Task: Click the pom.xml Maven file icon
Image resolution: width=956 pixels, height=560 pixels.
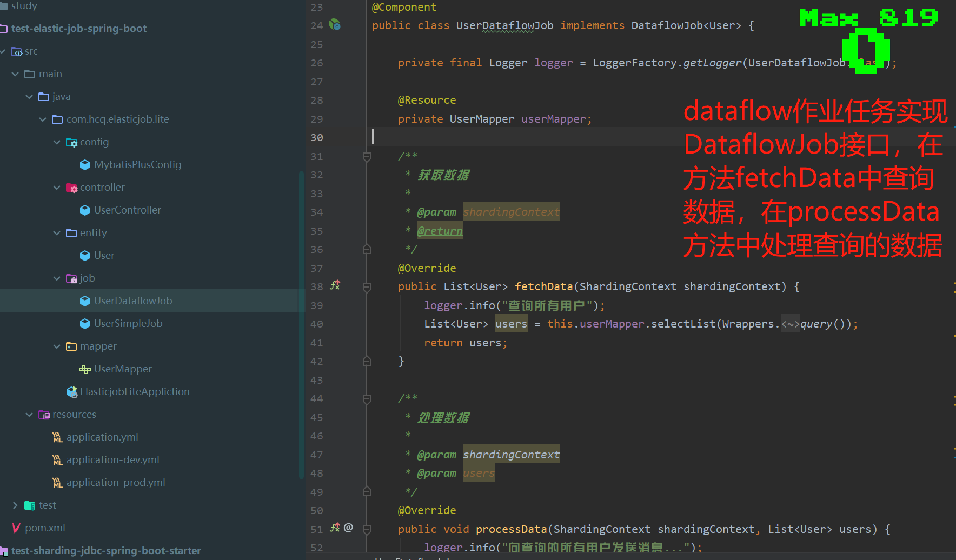Action: [x=16, y=528]
